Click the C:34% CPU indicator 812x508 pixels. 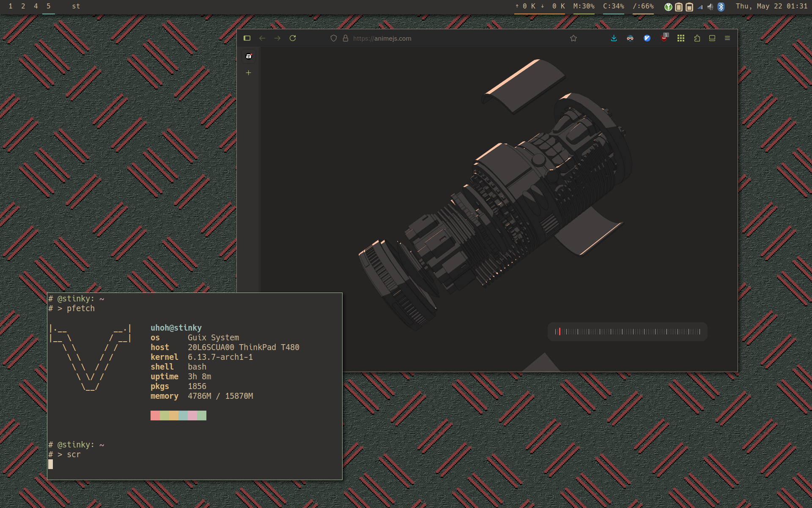coord(614,6)
